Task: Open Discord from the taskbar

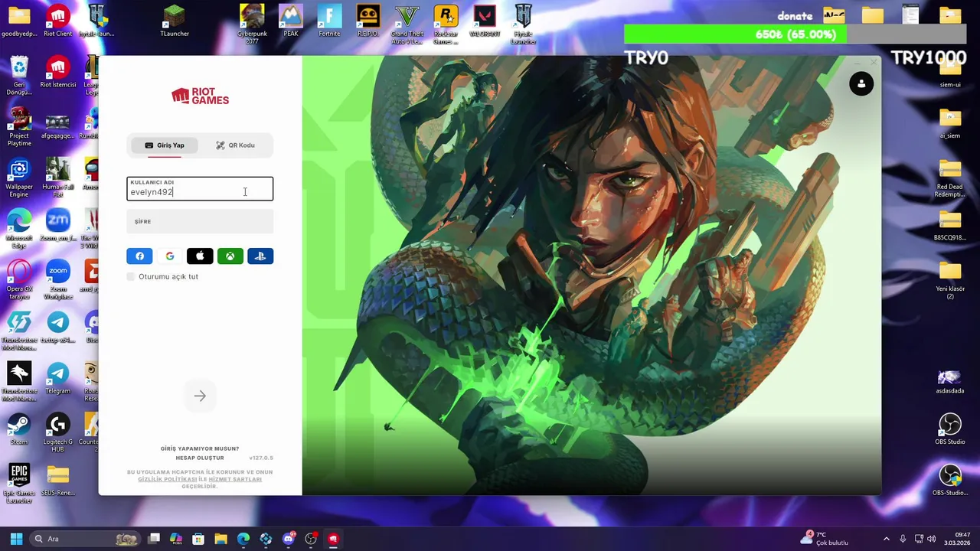Action: click(288, 539)
